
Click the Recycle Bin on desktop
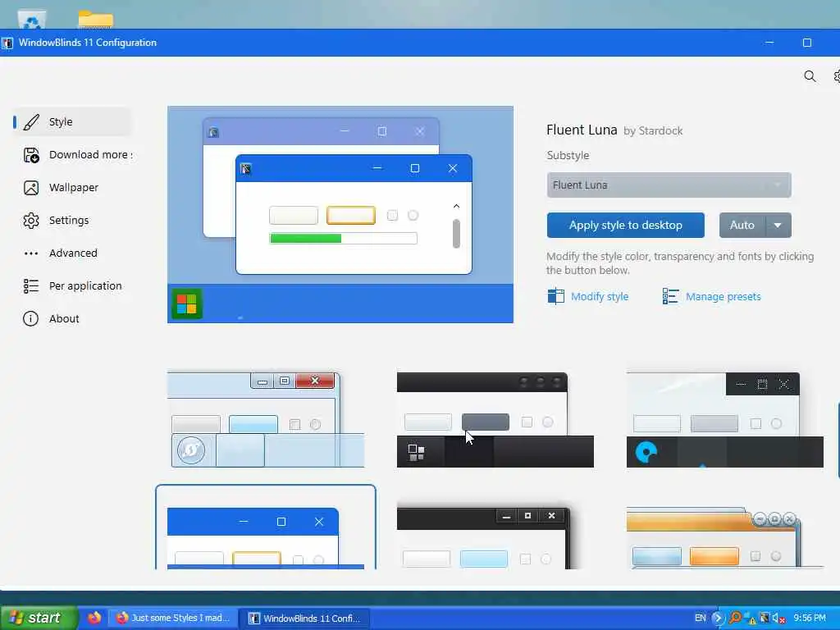point(32,20)
